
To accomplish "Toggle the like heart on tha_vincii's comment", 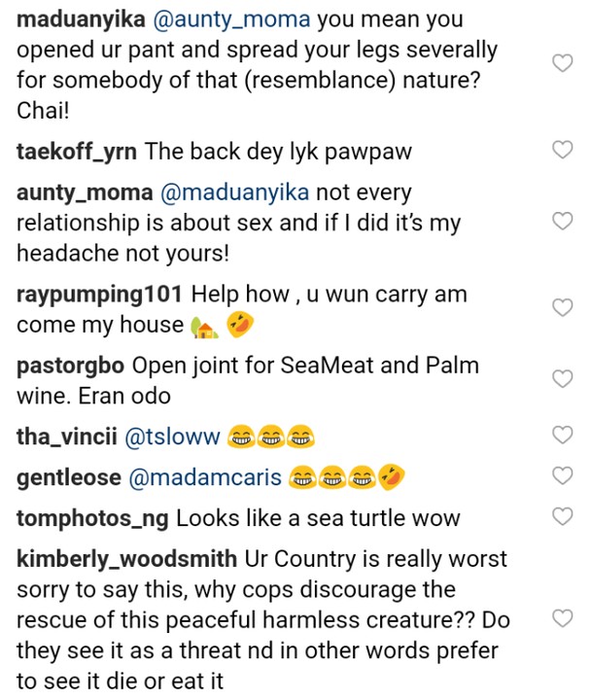I will [561, 435].
